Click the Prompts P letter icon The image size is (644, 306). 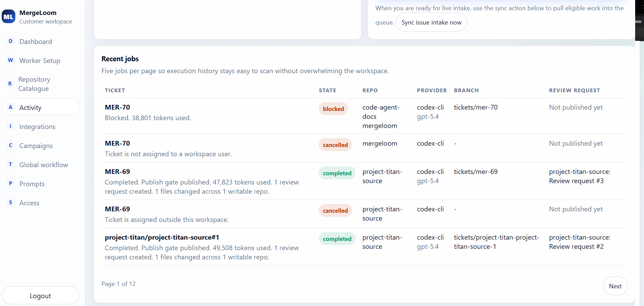pyautogui.click(x=11, y=183)
